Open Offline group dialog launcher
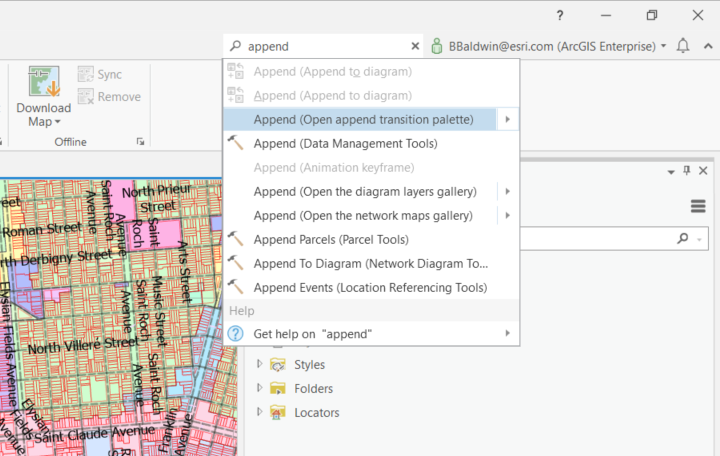The height and width of the screenshot is (456, 720). (141, 142)
